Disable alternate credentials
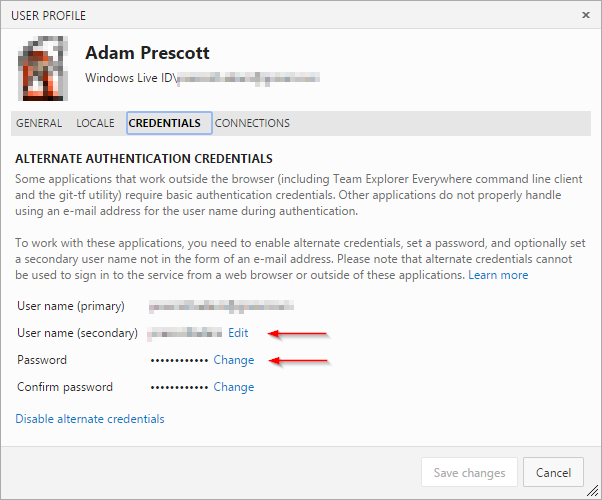This screenshot has width=602, height=500. (x=90, y=419)
